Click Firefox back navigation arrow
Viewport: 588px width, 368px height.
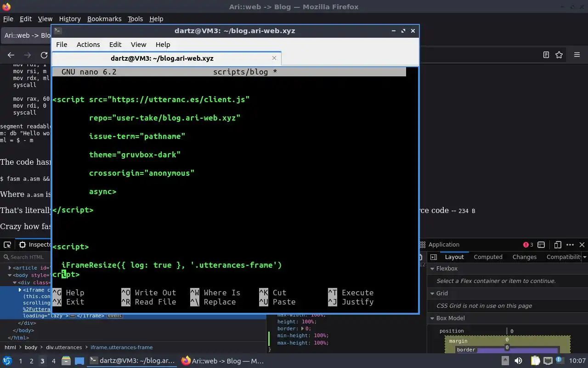[11, 55]
